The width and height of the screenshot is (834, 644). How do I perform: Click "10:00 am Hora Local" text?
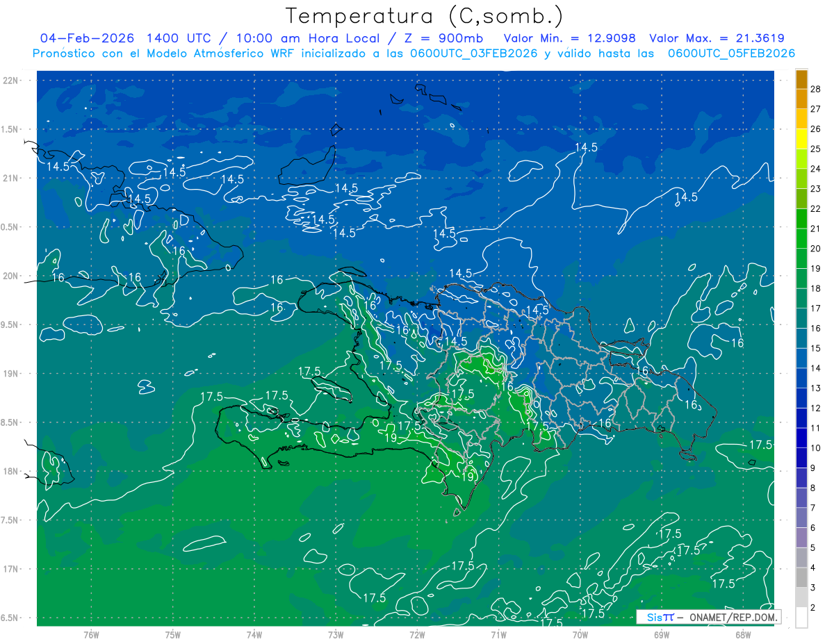click(309, 38)
